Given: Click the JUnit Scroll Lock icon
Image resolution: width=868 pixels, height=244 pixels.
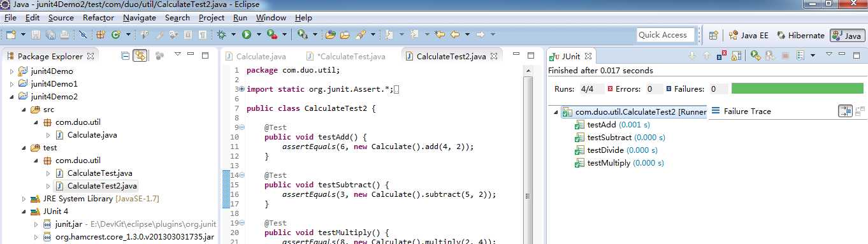Looking at the screenshot, I should (x=737, y=56).
